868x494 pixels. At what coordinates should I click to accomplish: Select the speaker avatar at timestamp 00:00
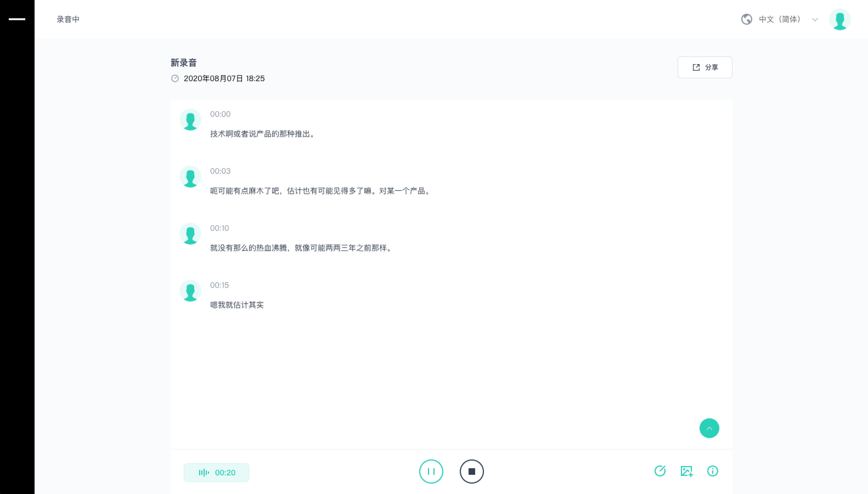(190, 120)
